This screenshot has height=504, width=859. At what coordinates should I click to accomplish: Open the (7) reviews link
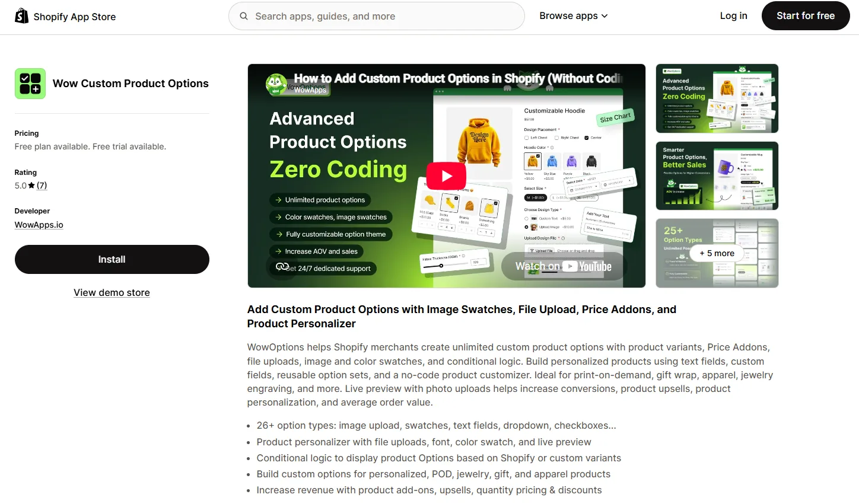[x=42, y=186]
